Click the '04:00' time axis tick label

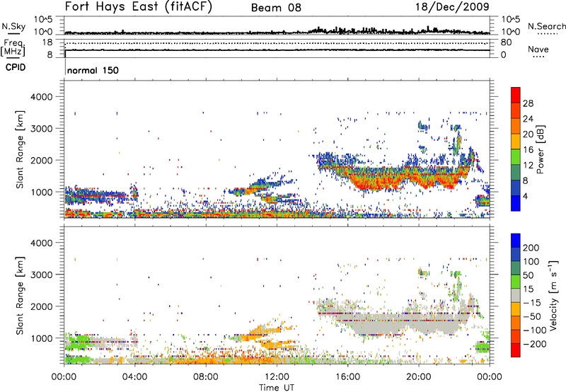point(134,376)
